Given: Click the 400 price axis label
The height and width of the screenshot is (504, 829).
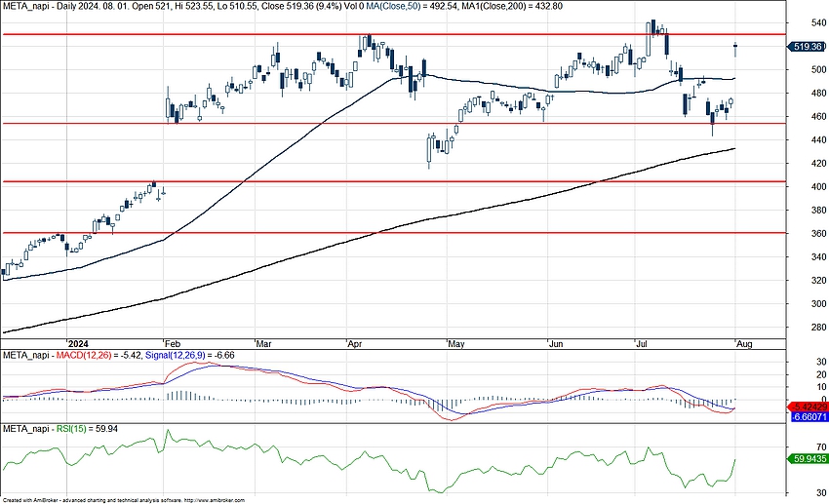Looking at the screenshot, I should [818, 186].
